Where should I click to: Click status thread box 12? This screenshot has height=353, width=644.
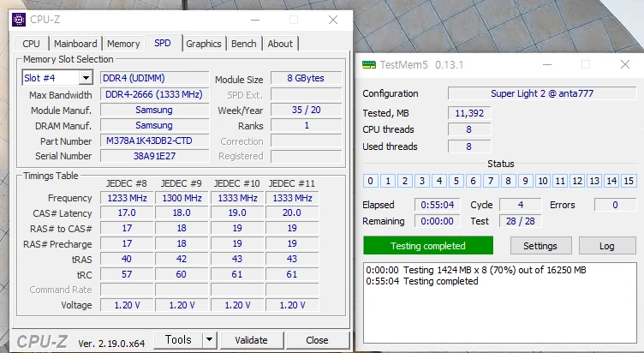pyautogui.click(x=577, y=181)
